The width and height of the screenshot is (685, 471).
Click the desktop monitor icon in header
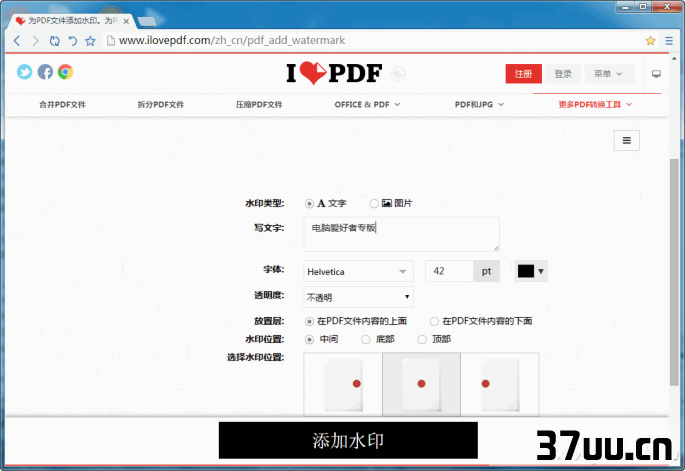(656, 74)
